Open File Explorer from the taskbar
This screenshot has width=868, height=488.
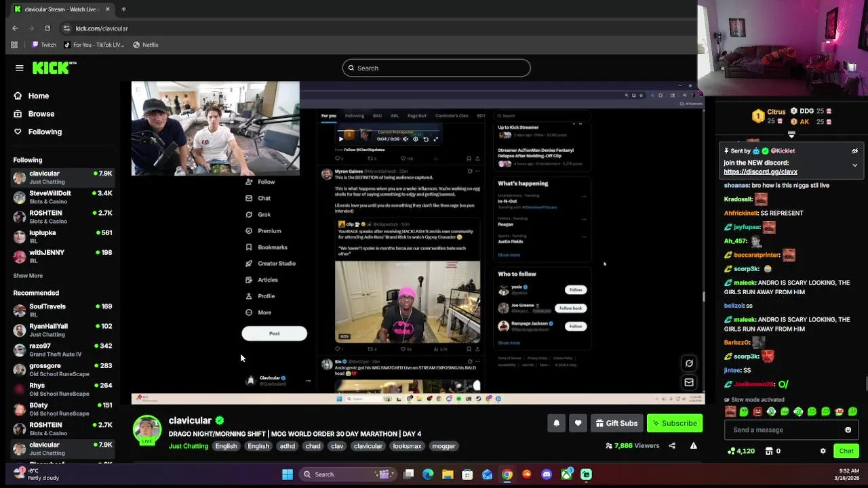coord(448,474)
